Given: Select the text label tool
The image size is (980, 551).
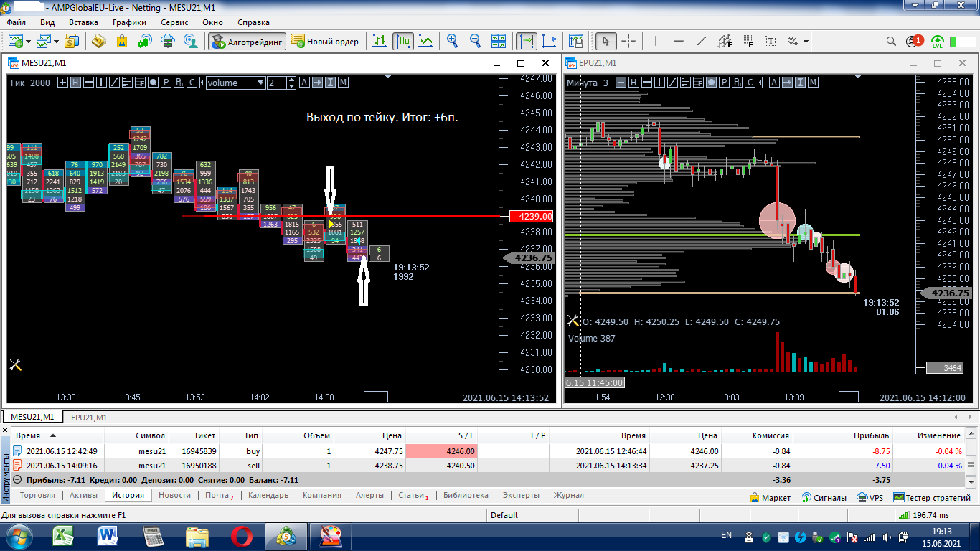Looking at the screenshot, I should (771, 41).
